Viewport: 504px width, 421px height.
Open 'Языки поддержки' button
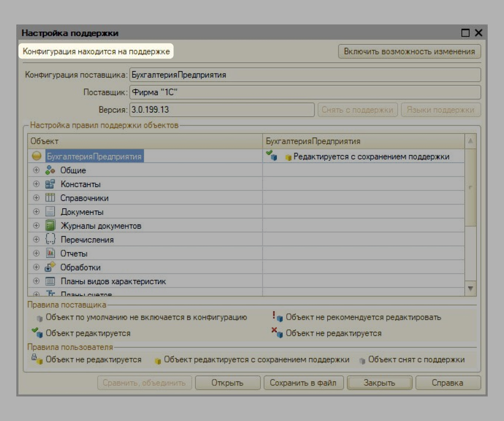pos(441,110)
